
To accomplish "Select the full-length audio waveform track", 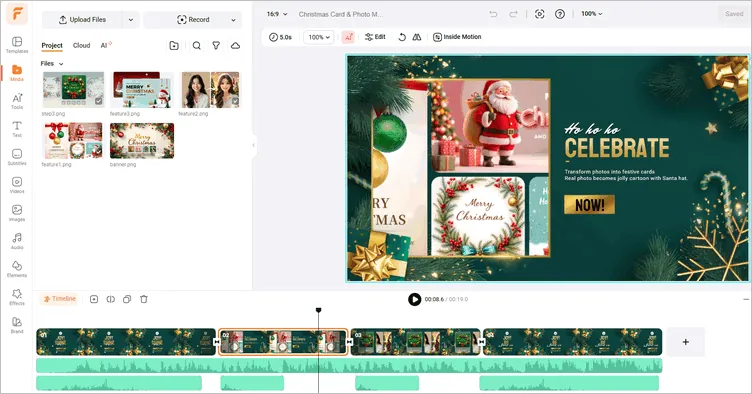I will tap(349, 366).
